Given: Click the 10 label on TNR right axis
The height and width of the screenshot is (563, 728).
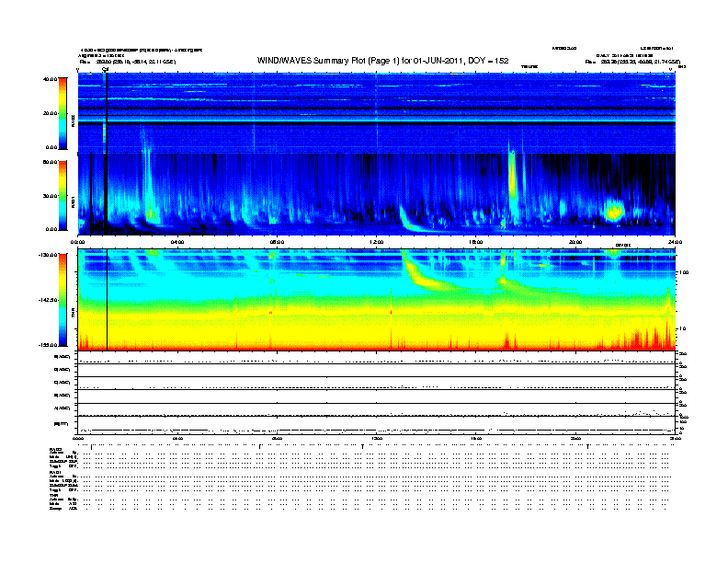Looking at the screenshot, I should coord(681,329).
